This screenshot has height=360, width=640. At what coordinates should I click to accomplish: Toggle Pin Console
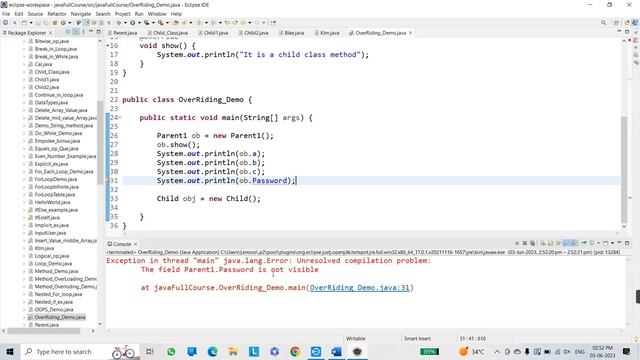[x=584, y=243]
